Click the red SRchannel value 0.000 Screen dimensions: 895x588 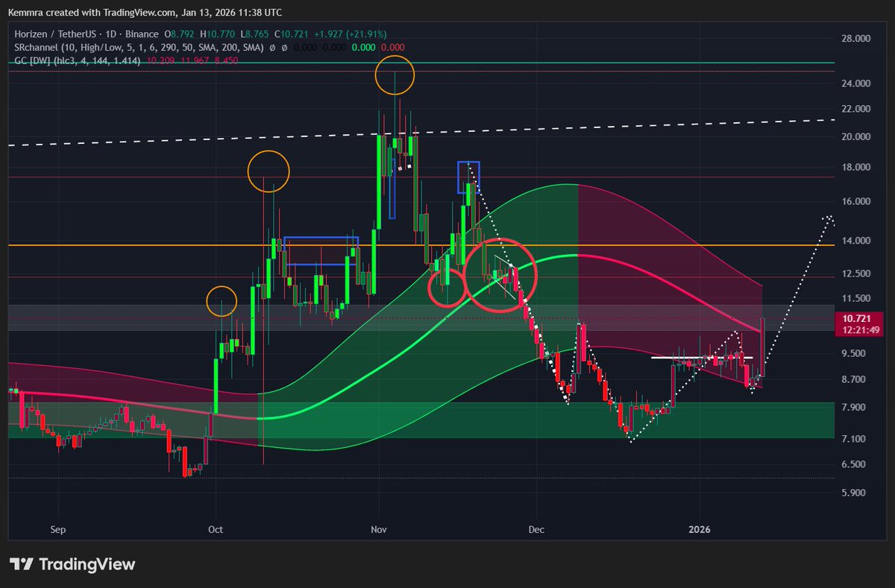tap(392, 48)
